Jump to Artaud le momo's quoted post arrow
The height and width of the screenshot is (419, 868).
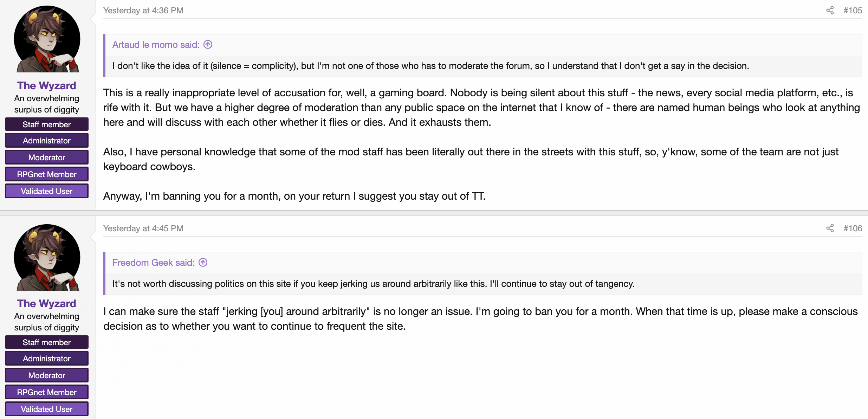tap(208, 45)
